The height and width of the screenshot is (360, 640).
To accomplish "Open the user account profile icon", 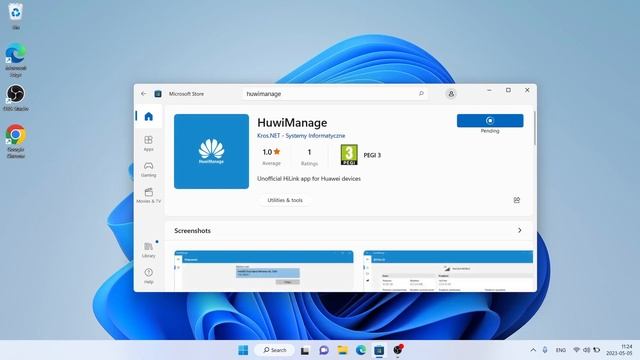I will click(x=451, y=94).
